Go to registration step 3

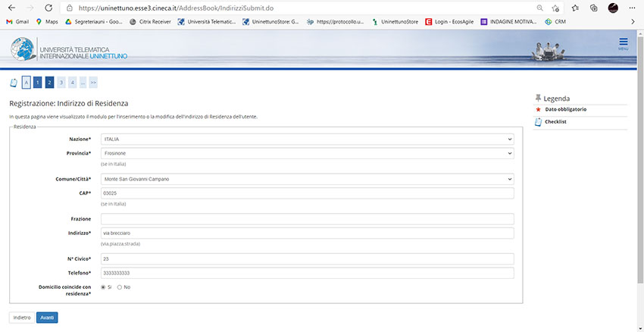coord(61,83)
